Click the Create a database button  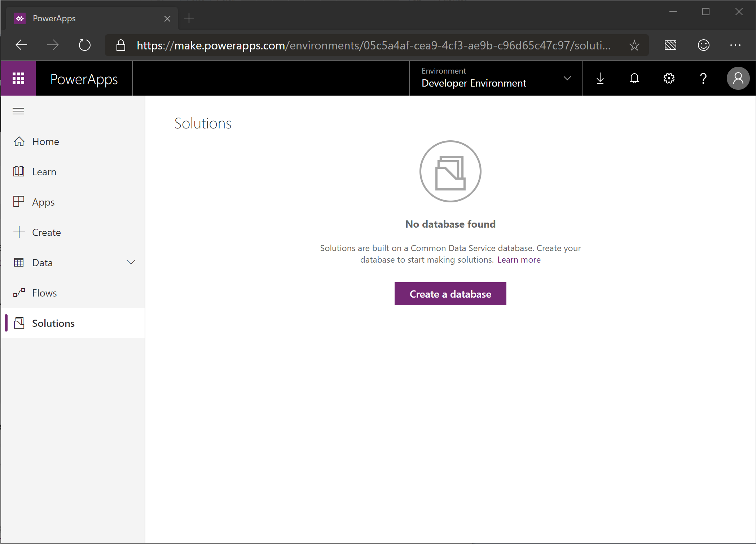coord(450,294)
